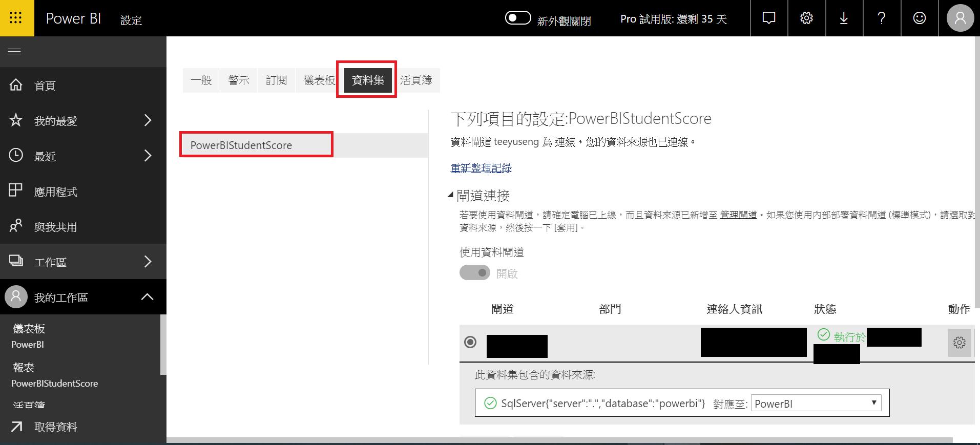Click the 狀態 column header

(x=825, y=309)
